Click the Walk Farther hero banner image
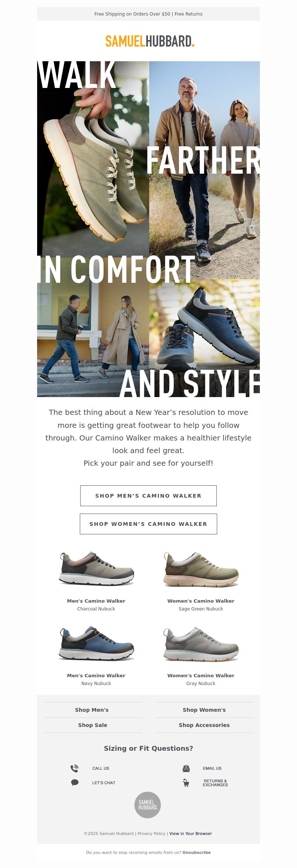The height and width of the screenshot is (868, 297). [148, 229]
